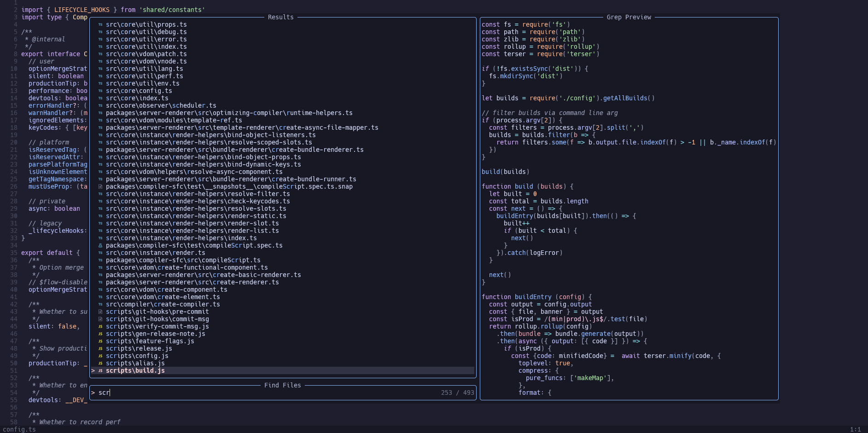Click the file icon beside scripts\git-hooks\pre-commit
This screenshot has width=868, height=433.
(100, 312)
